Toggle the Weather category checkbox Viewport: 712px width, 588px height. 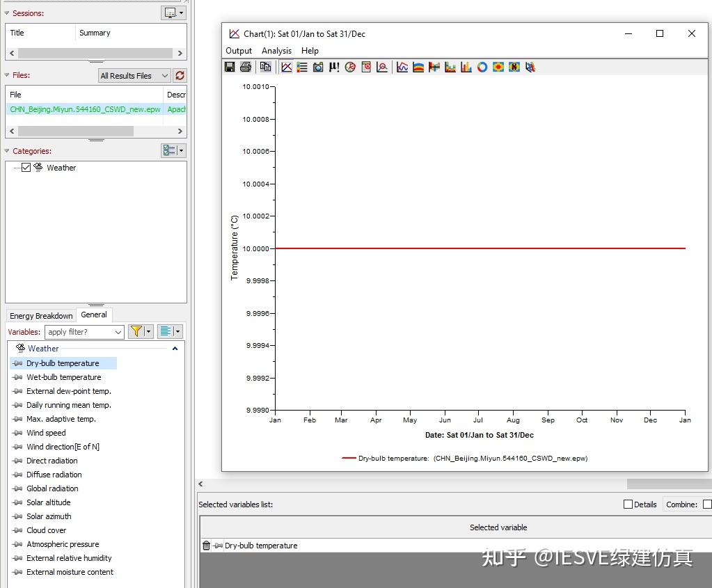click(26, 168)
